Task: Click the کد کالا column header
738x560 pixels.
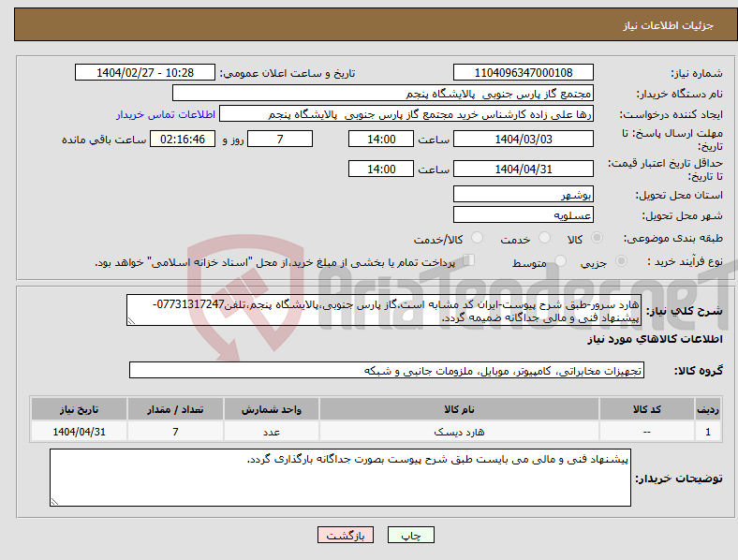Action: pos(647,409)
